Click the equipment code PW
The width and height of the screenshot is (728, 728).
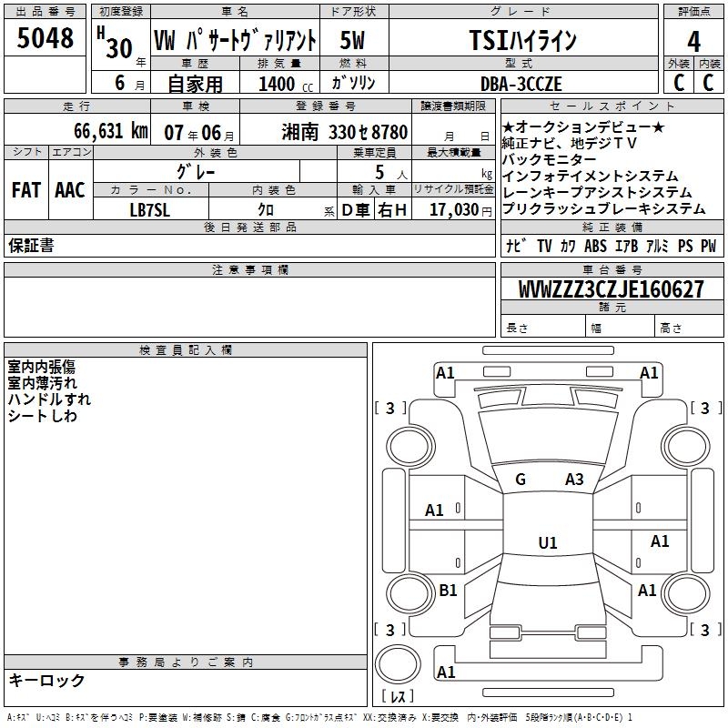coord(709,246)
